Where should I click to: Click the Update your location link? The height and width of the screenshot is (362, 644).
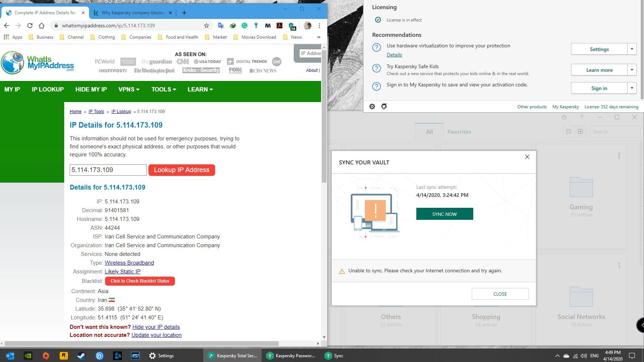157,335
